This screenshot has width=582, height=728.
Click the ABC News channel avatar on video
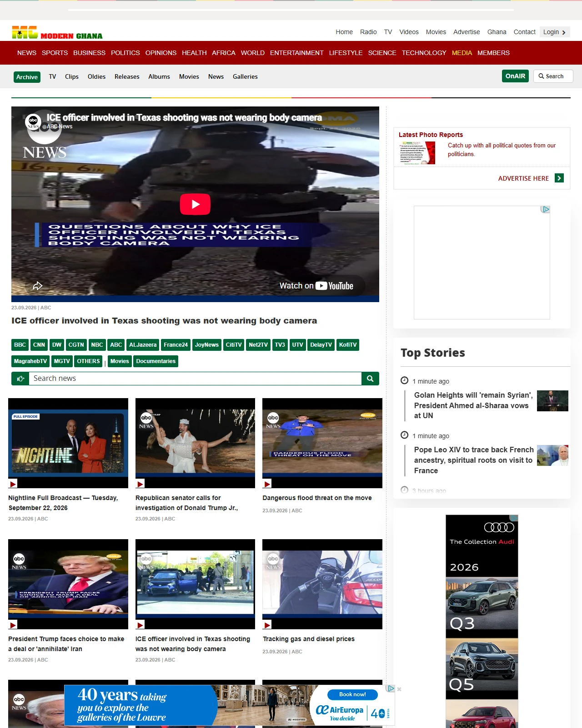[x=33, y=121]
